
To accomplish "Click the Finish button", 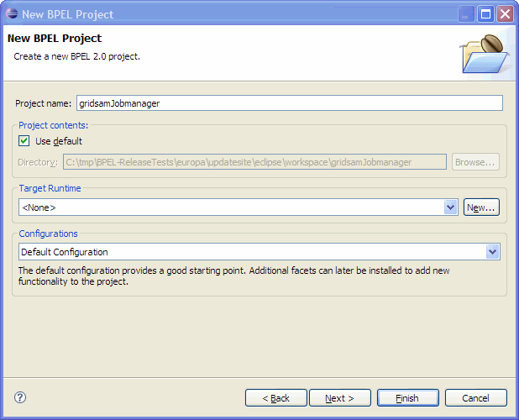I will click(x=408, y=398).
